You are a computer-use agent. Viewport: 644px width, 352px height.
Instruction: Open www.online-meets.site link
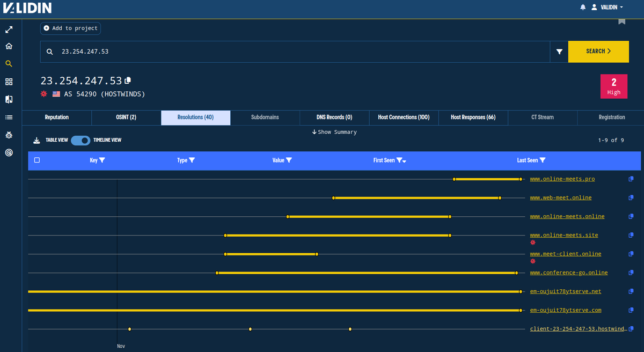click(x=564, y=235)
